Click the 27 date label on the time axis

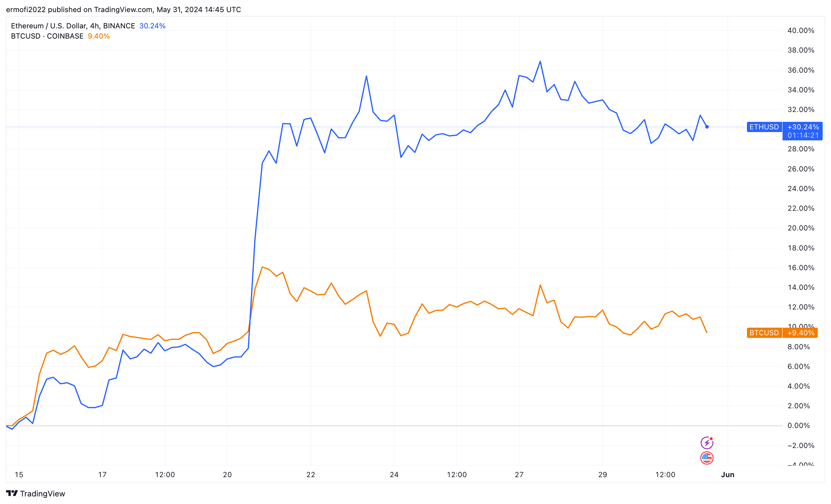[x=519, y=474]
